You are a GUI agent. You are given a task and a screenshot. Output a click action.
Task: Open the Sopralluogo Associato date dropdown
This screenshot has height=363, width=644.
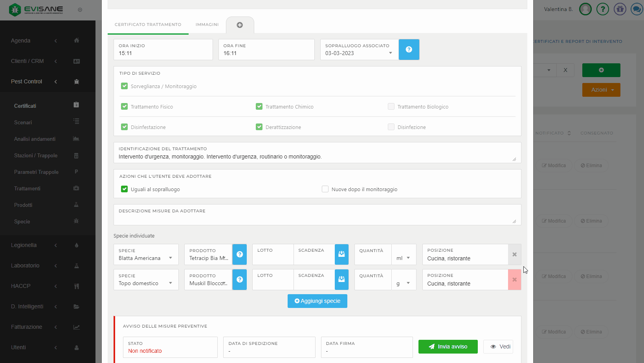[x=359, y=53]
